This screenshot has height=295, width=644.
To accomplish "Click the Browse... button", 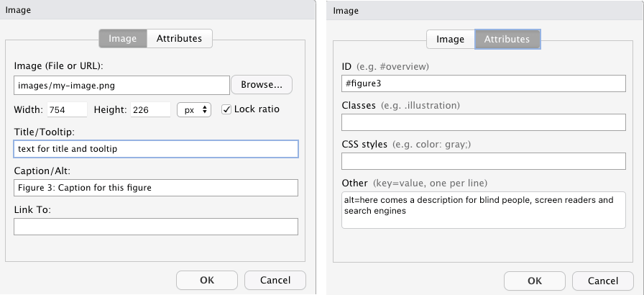I will pos(262,85).
